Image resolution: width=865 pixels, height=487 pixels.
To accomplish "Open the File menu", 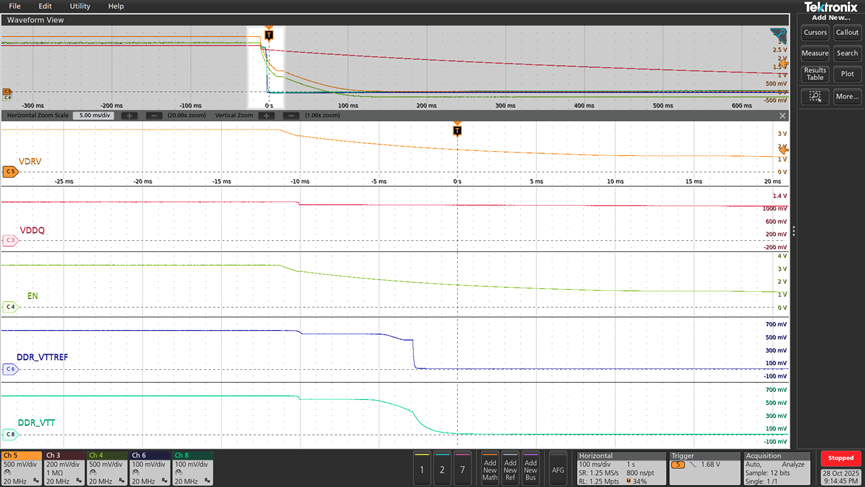I will pos(15,6).
